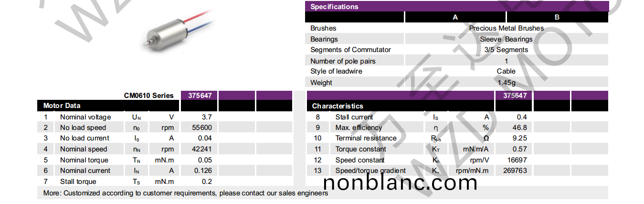Click the customized requirements note text

pos(186,193)
